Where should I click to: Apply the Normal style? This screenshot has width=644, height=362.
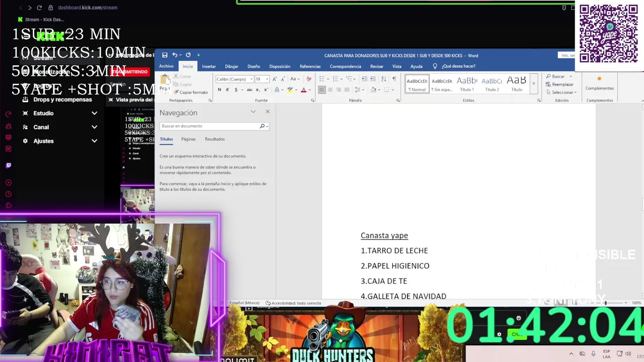(x=417, y=84)
